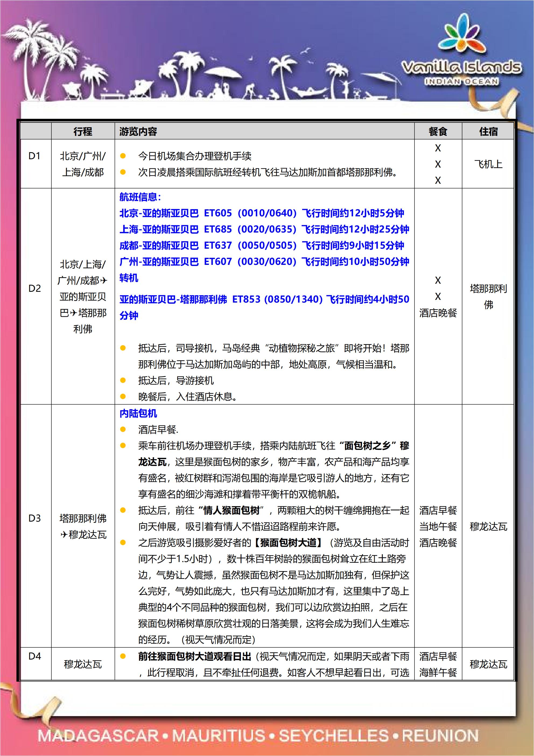534x756 pixels.
Task: Click the ET605 Beijing flight line
Action: point(262,213)
